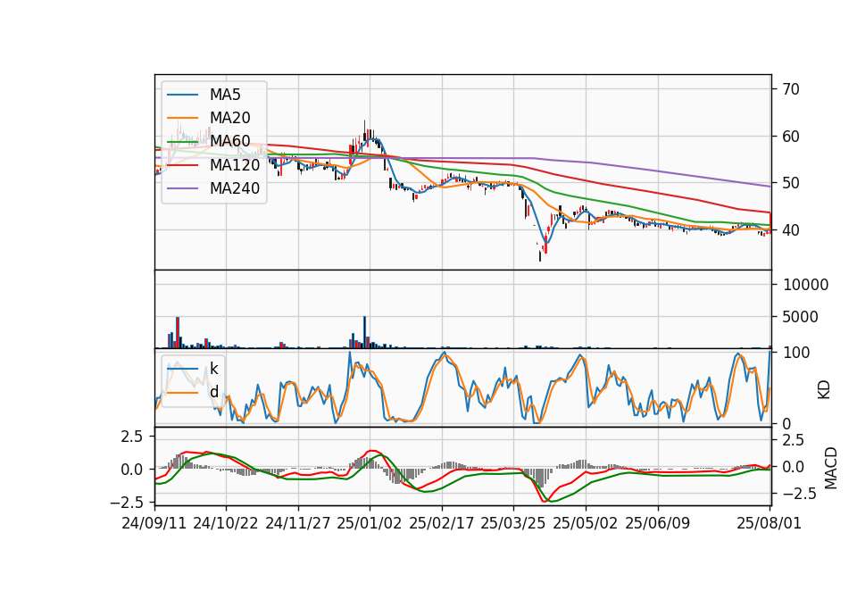857x616 pixels.
Task: Click the MA240 legend label
Action: click(x=235, y=188)
